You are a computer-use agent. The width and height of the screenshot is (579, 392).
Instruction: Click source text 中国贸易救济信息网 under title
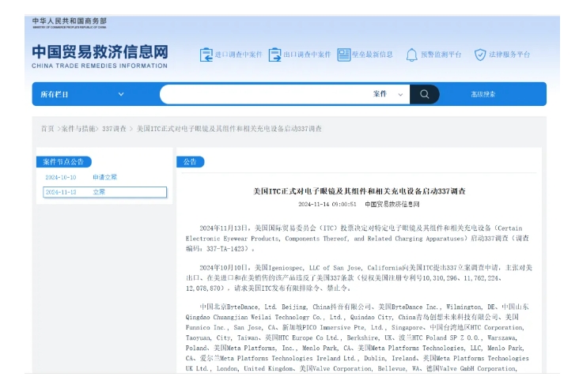click(x=392, y=204)
